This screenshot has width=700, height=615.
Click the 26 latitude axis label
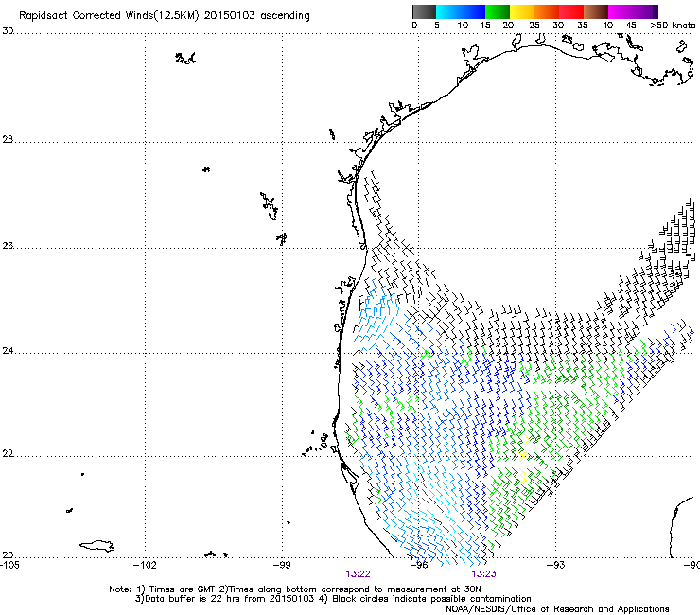pyautogui.click(x=8, y=246)
